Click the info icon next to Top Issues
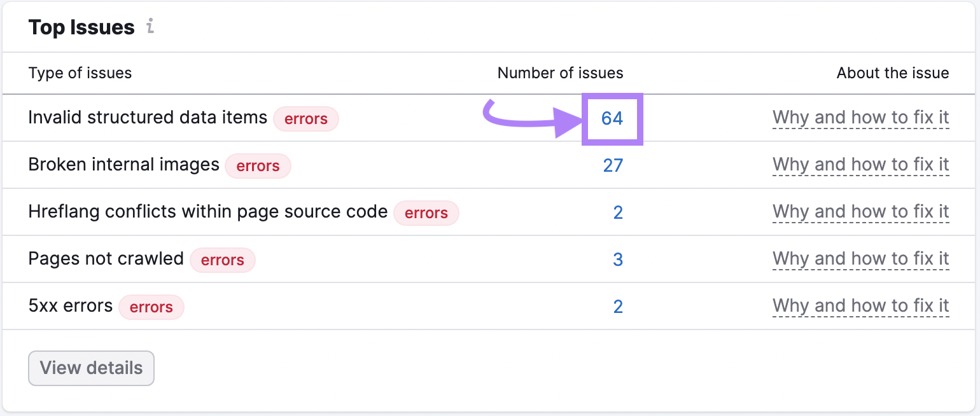This screenshot has height=416, width=980. (x=151, y=27)
